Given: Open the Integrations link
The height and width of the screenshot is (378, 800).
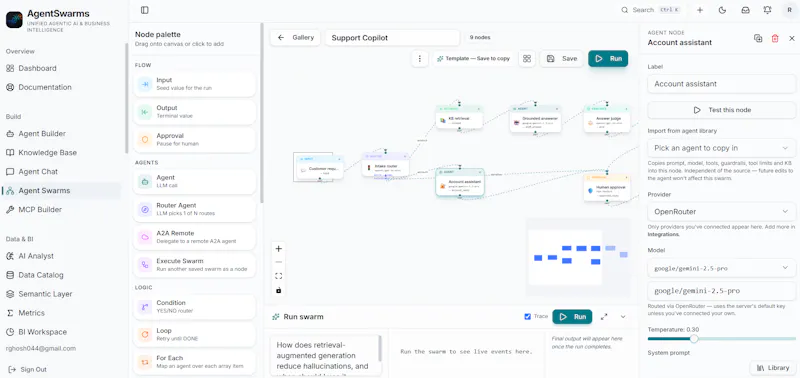Looking at the screenshot, I should point(663,235).
